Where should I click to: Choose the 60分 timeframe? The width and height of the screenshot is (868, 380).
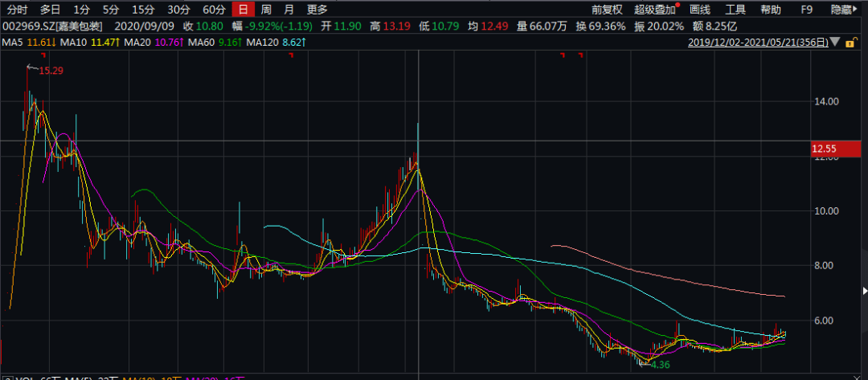(x=215, y=10)
